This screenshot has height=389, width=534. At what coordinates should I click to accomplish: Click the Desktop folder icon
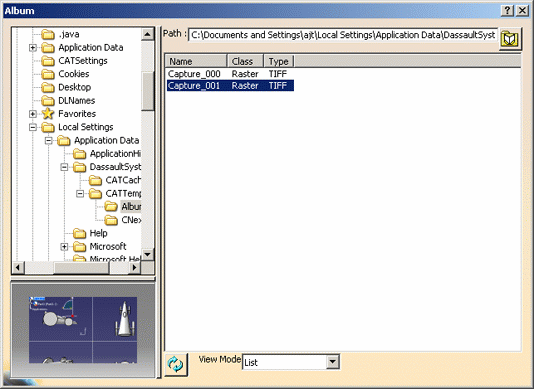(48, 88)
